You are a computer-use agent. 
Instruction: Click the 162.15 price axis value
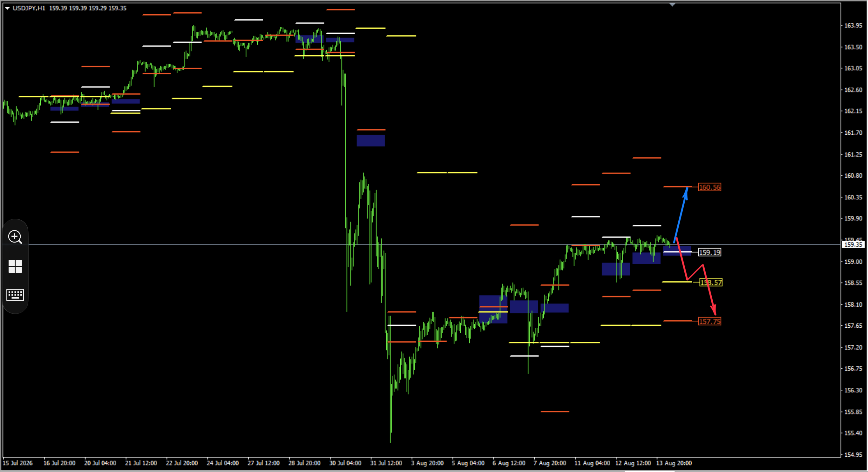853,111
